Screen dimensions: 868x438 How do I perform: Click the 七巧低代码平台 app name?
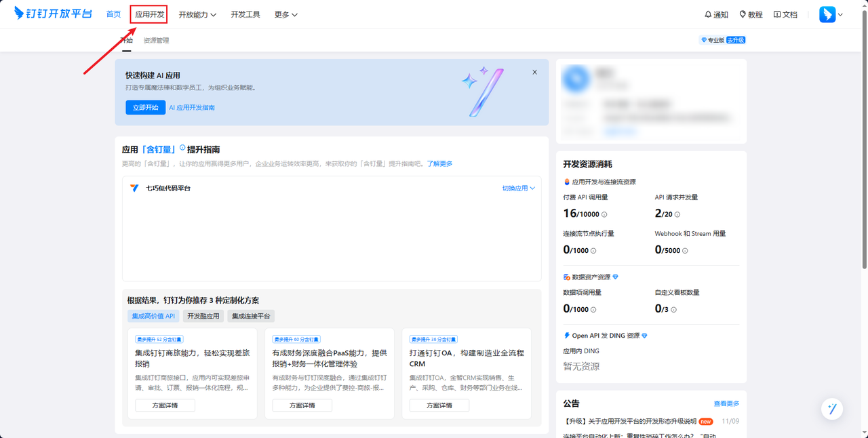(168, 188)
